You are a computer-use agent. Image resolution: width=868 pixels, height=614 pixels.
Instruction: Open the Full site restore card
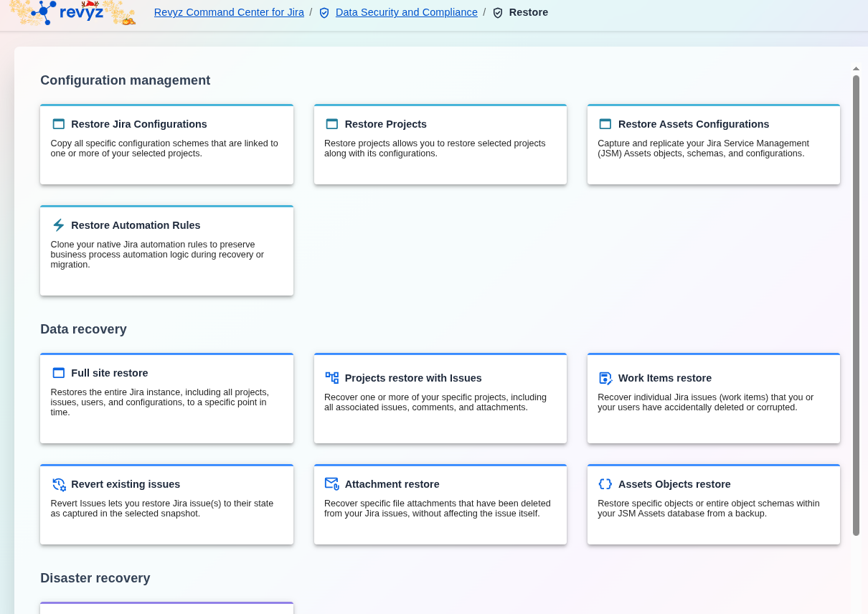coord(166,398)
